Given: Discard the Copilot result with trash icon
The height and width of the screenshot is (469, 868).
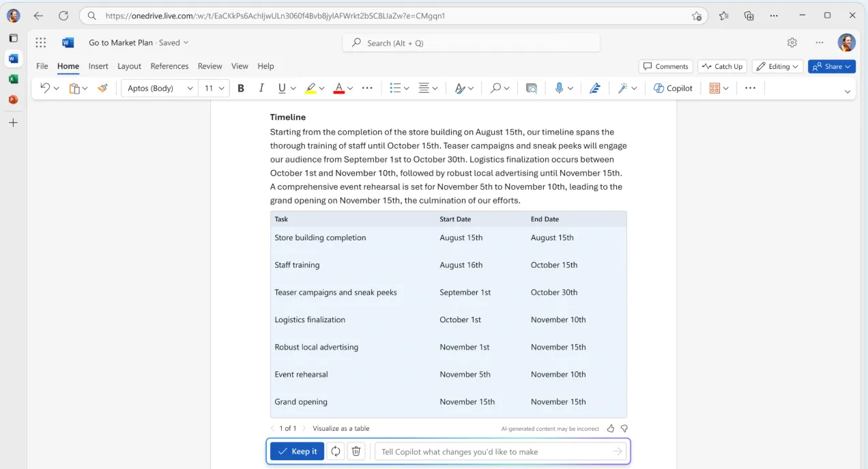Looking at the screenshot, I should point(356,451).
